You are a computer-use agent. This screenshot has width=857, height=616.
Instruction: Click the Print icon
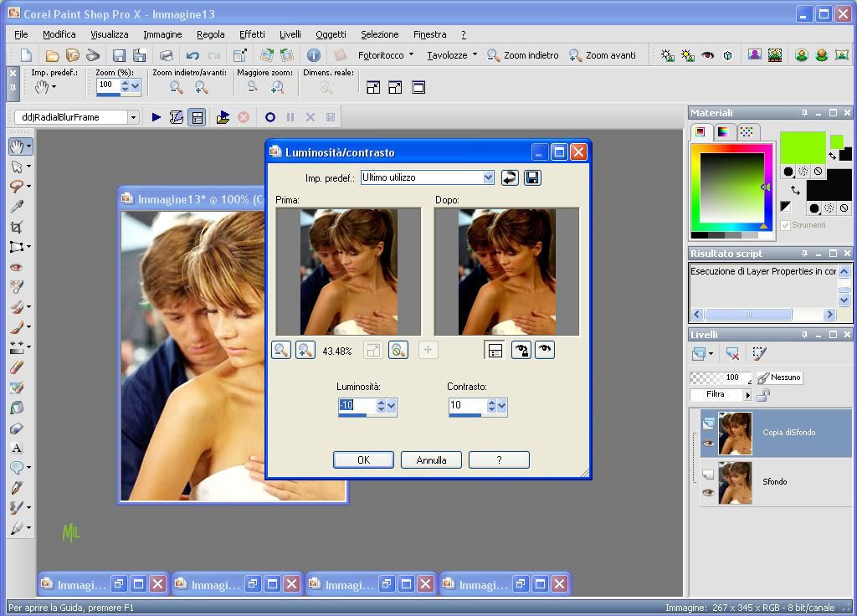click(167, 55)
